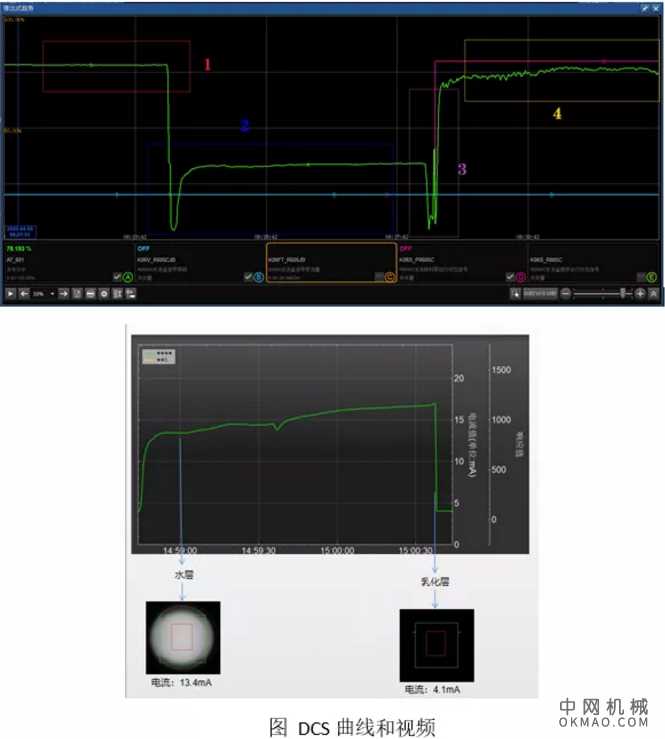The height and width of the screenshot is (739, 665).
Task: Click the play button in trend toolbar
Action: pyautogui.click(x=10, y=294)
